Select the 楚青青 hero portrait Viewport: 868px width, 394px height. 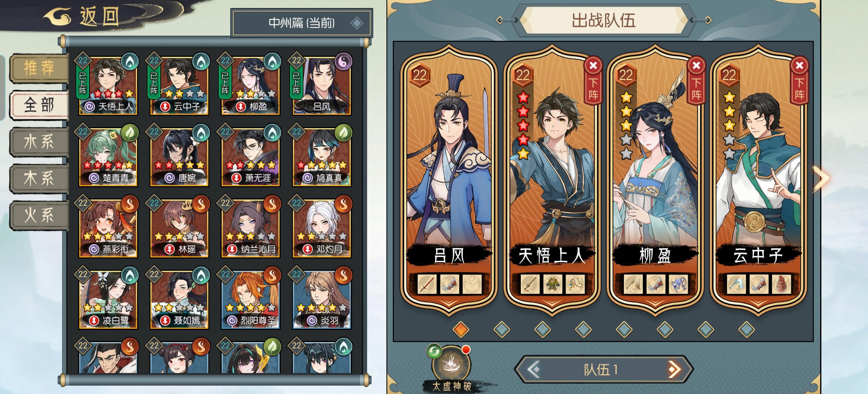(x=108, y=156)
